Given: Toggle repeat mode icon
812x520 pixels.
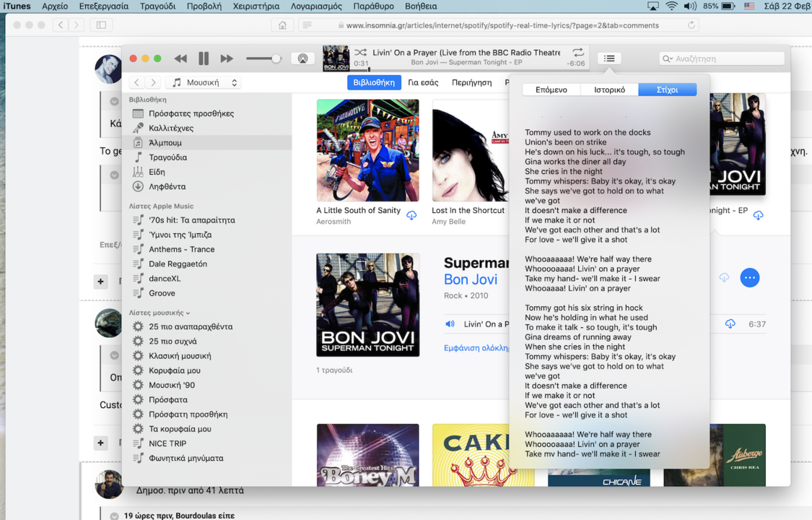Looking at the screenshot, I should pos(578,52).
